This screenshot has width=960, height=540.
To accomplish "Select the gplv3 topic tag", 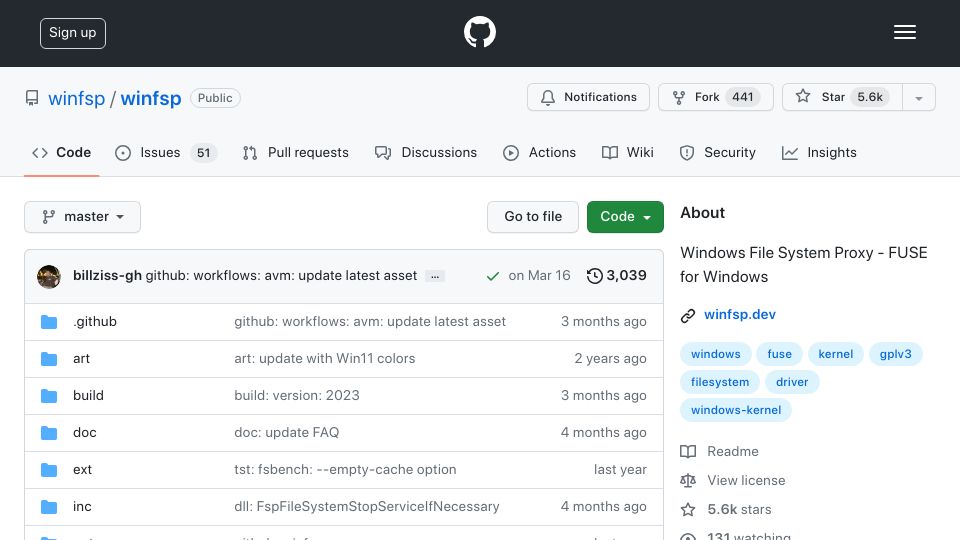I will pos(896,354).
